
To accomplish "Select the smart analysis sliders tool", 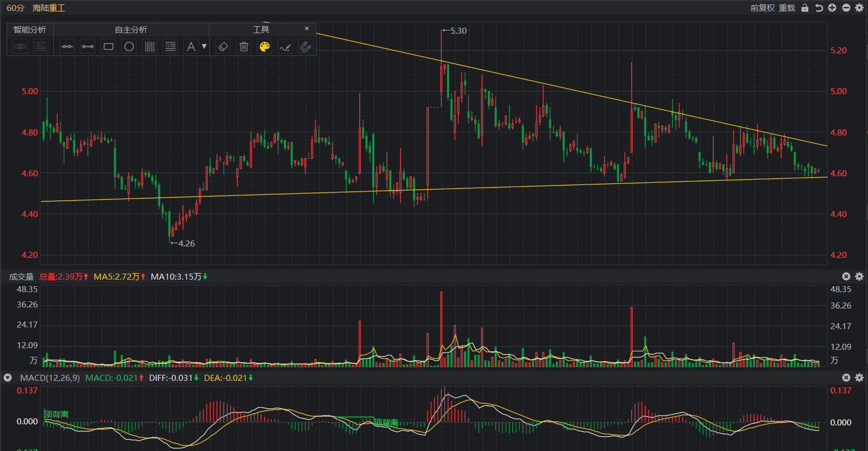I will pos(20,47).
